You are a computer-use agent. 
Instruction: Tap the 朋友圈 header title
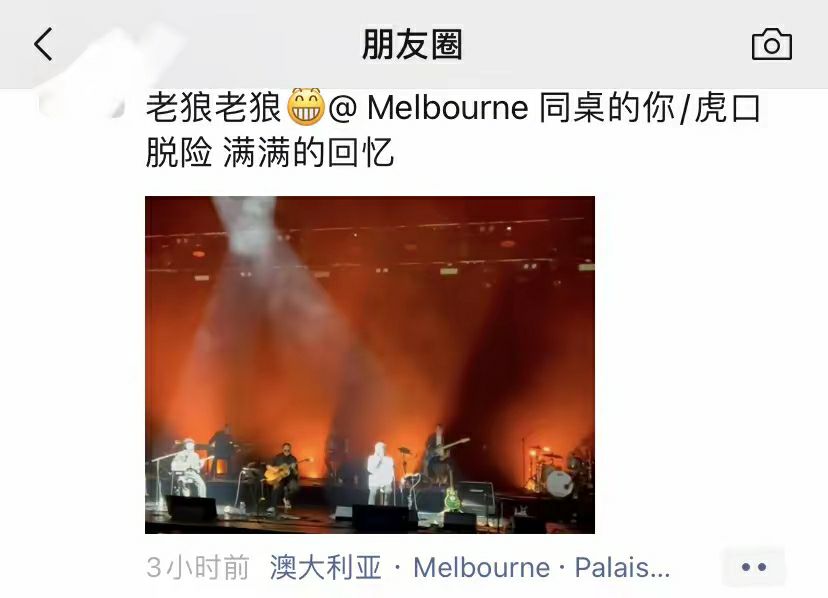[412, 44]
